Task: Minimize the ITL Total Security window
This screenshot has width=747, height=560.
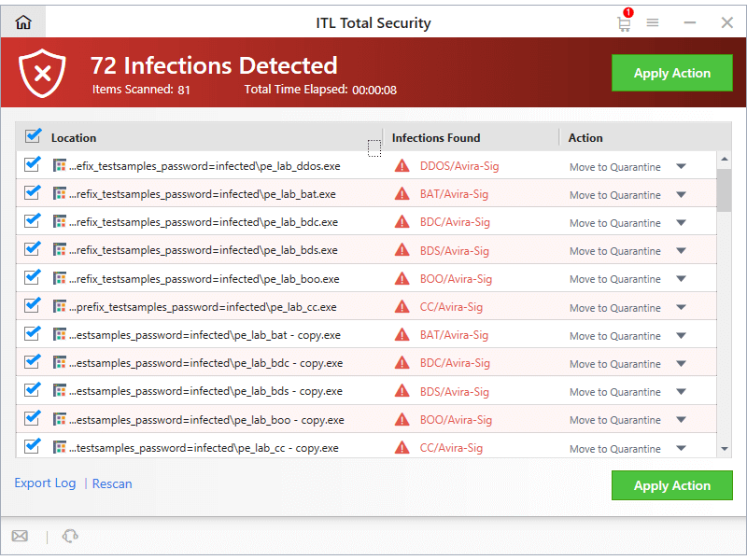Action: [690, 22]
